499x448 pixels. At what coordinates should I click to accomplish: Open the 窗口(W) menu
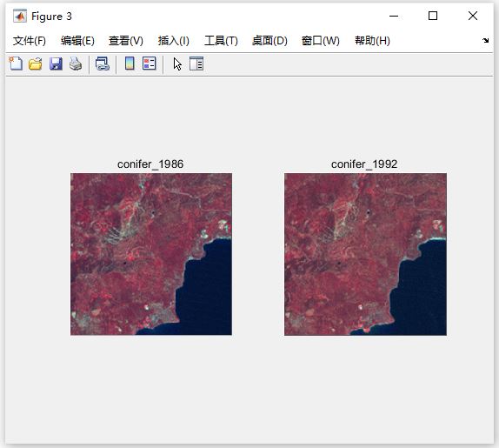tap(321, 41)
